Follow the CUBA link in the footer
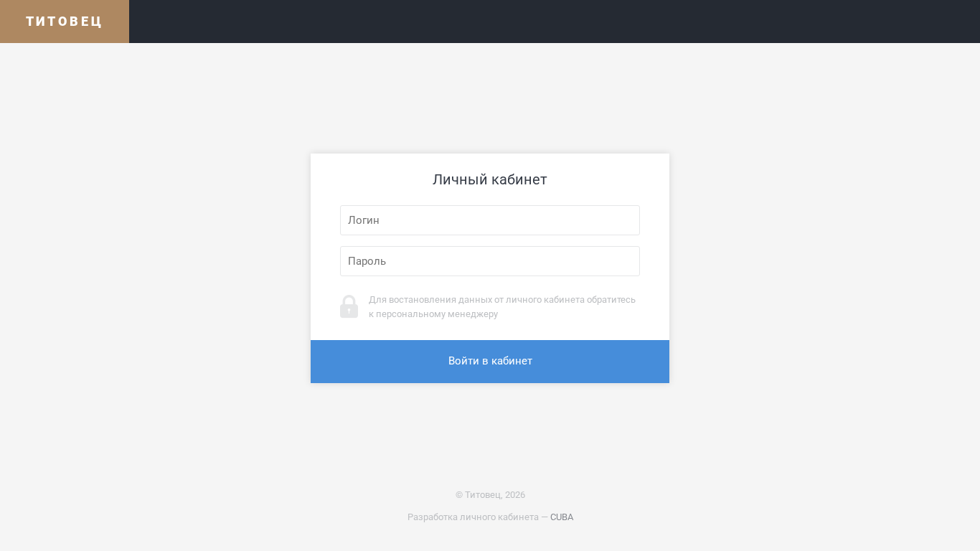 point(562,517)
